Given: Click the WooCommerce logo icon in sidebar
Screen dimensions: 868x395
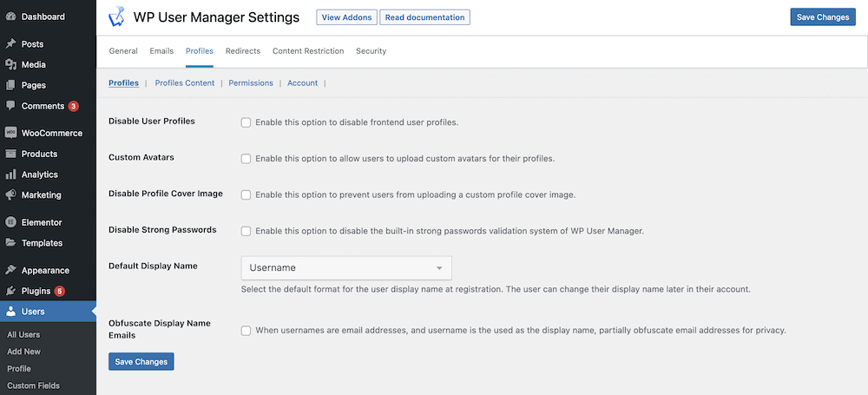Looking at the screenshot, I should click(x=10, y=133).
